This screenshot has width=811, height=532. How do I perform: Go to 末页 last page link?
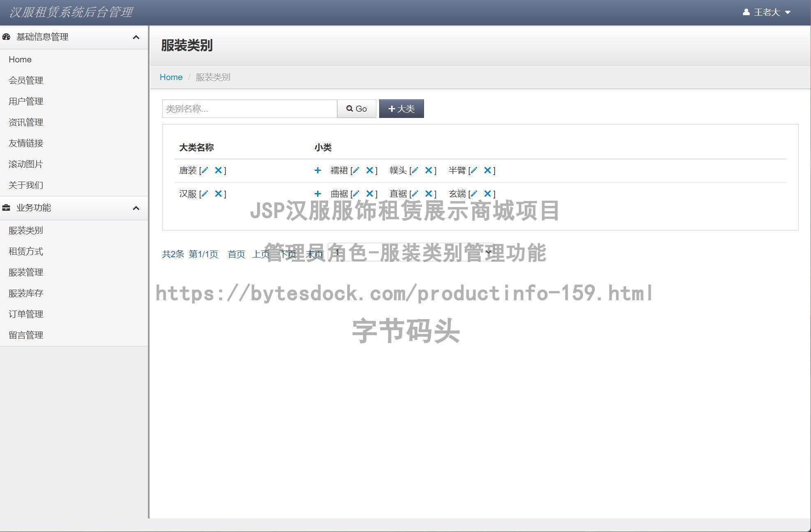[x=315, y=254]
